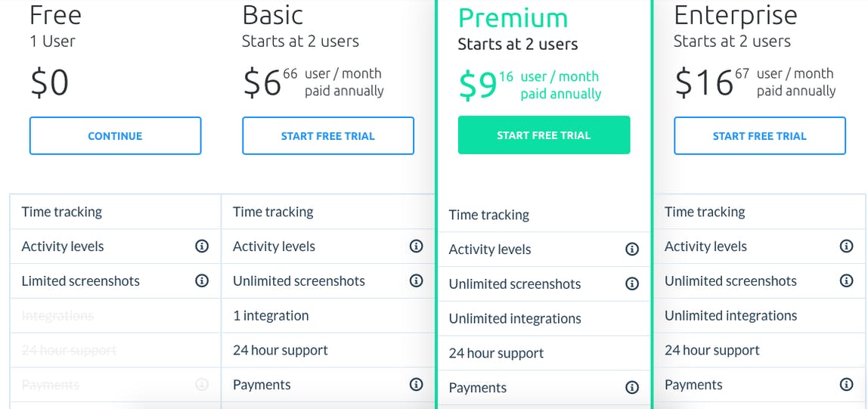
Task: Click info icon beside Premium plan Payments
Action: click(632, 388)
